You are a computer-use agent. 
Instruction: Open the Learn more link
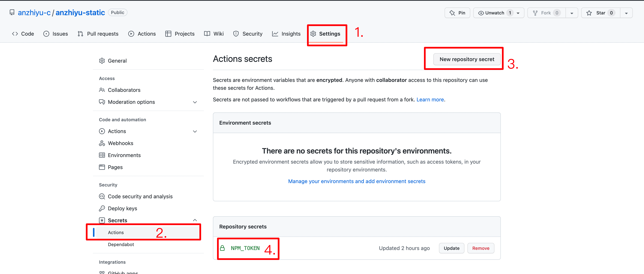[430, 100]
